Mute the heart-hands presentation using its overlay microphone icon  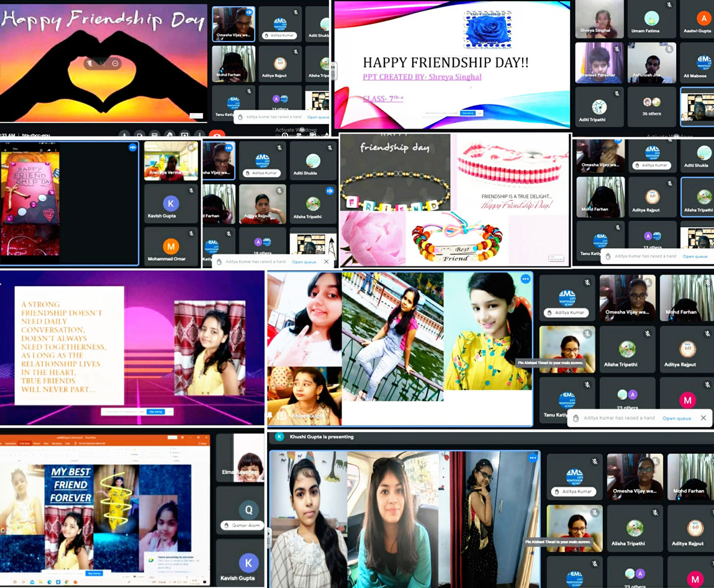90,63
